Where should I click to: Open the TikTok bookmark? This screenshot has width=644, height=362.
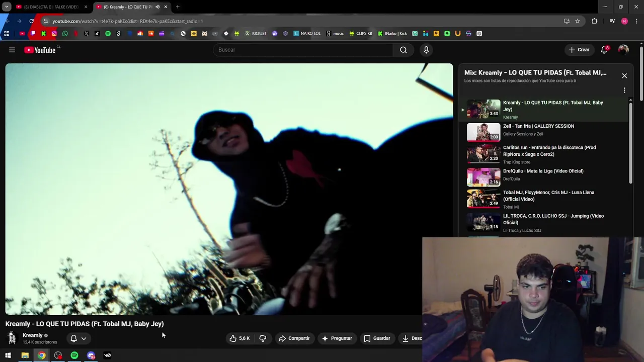[97, 34]
